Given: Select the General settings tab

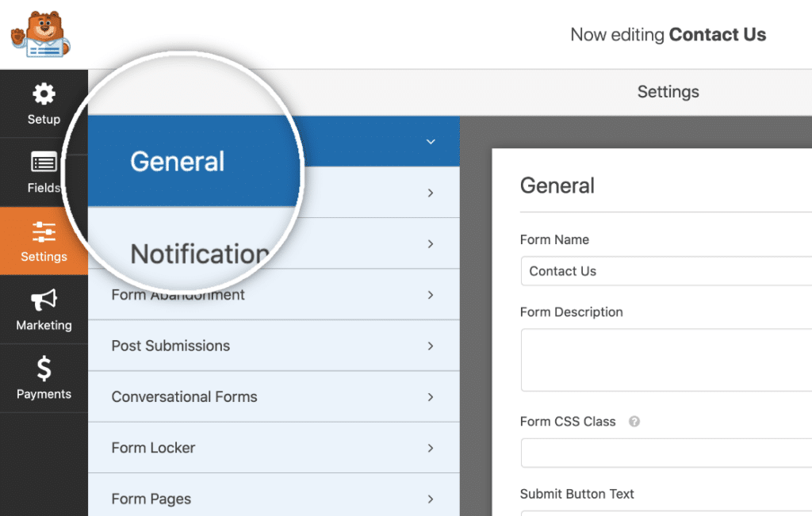Looking at the screenshot, I should 178,162.
